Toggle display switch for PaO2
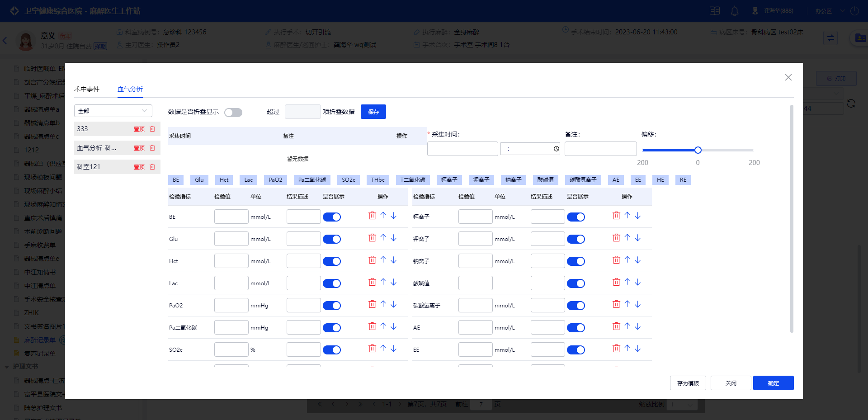Viewport: 868px width, 420px height. (332, 306)
